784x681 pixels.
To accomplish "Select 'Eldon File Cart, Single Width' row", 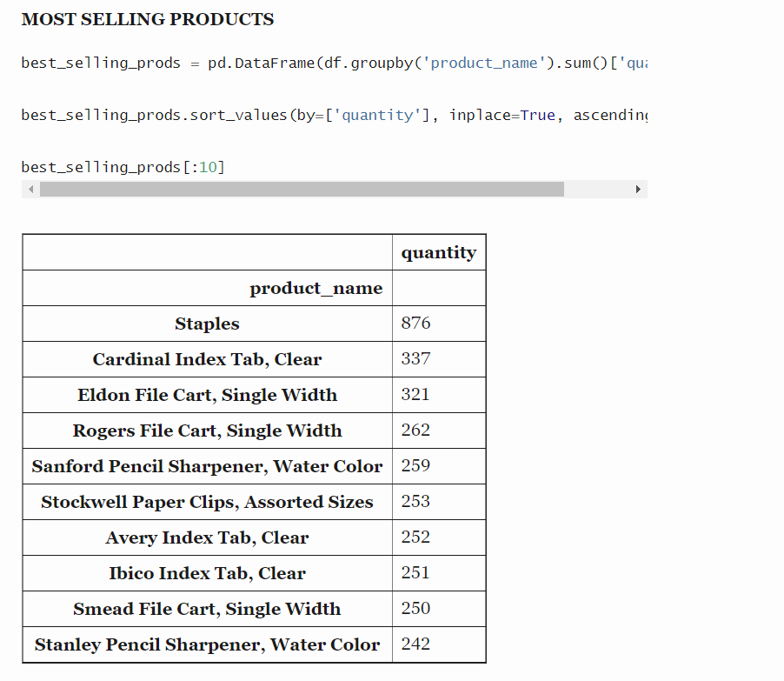I will pos(207,396).
